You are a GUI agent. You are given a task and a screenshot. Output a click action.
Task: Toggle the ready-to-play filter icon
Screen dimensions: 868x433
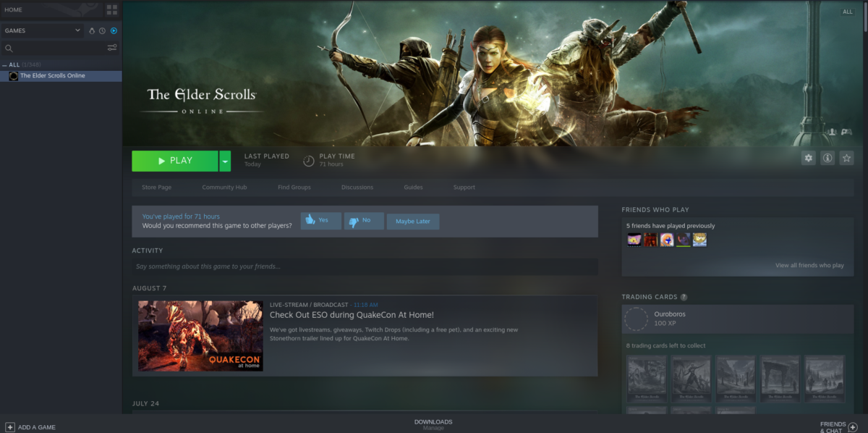(x=114, y=30)
